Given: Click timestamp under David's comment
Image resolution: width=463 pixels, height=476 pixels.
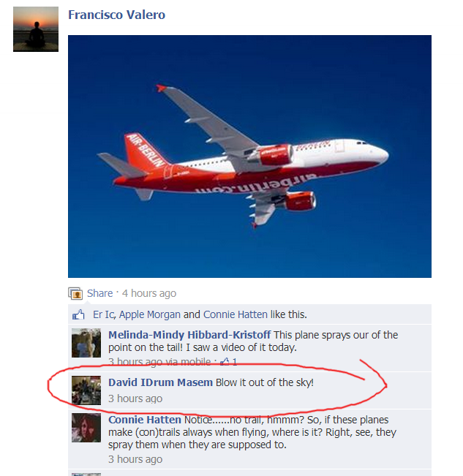Looking at the screenshot, I should [135, 398].
